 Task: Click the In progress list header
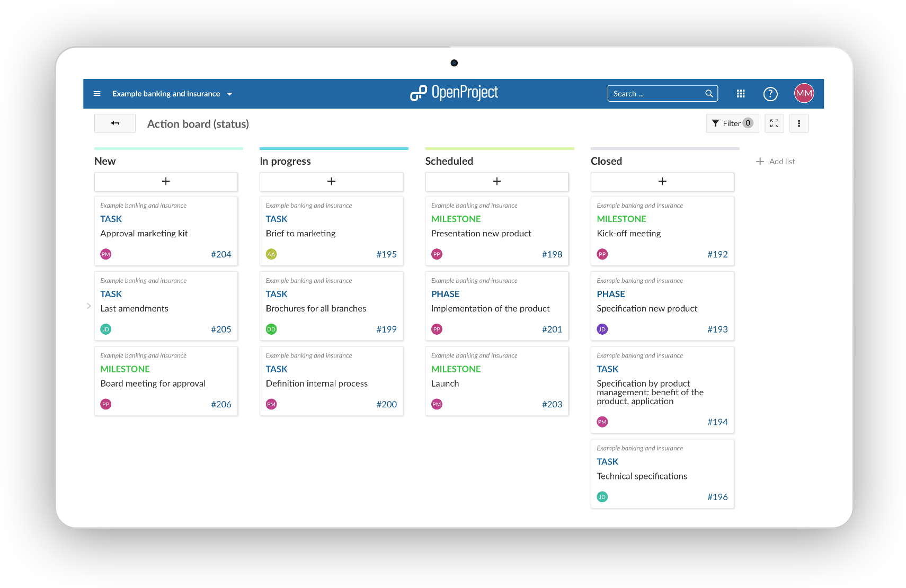[x=286, y=162]
